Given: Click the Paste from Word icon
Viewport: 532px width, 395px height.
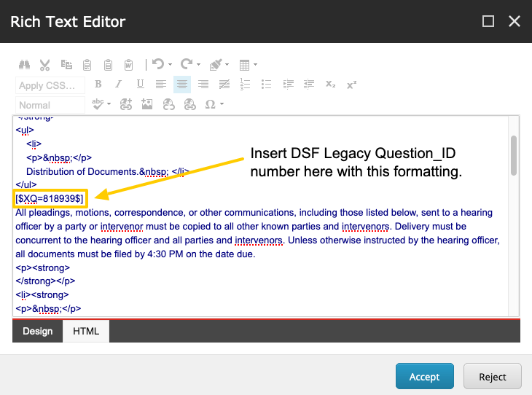Looking at the screenshot, I should pyautogui.click(x=129, y=65).
